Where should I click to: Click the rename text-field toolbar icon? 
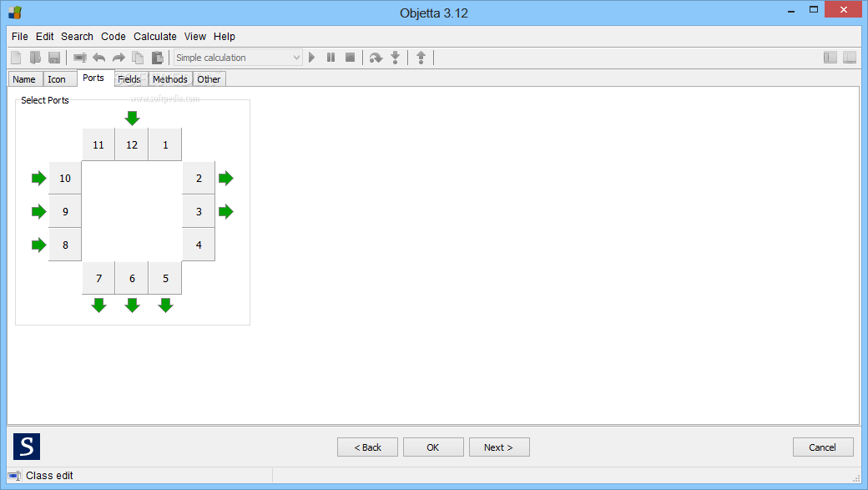click(80, 58)
